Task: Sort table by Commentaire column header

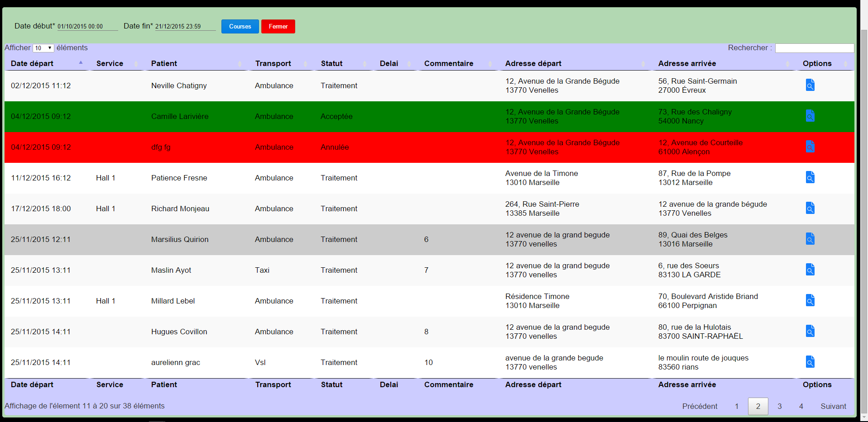Action: tap(458, 63)
